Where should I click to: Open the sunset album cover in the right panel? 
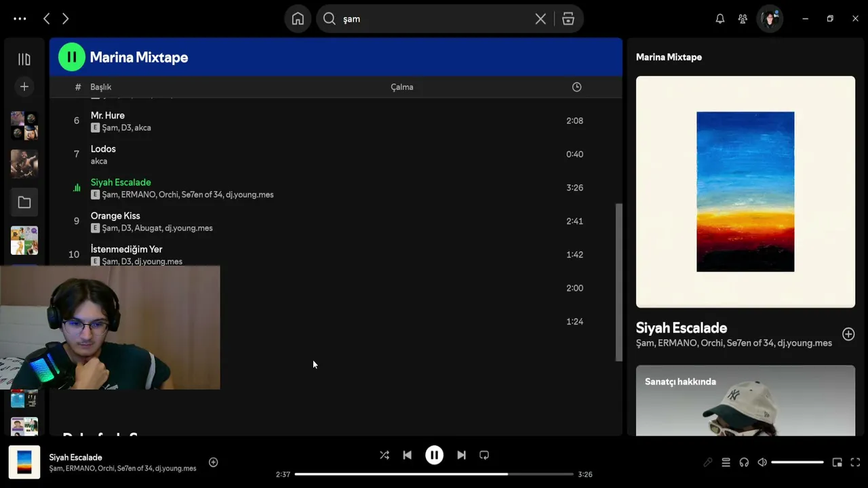(745, 192)
